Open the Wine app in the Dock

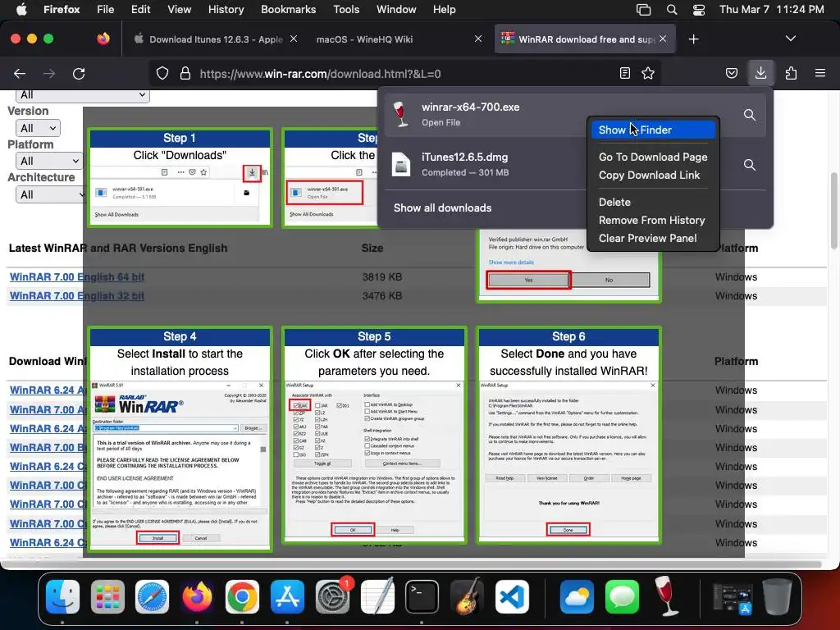point(666,596)
